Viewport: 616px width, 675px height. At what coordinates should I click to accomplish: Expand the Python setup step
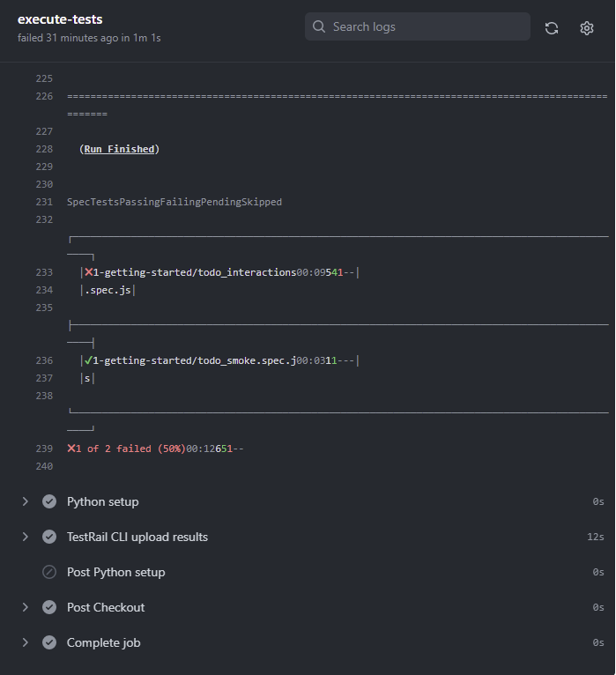25,501
